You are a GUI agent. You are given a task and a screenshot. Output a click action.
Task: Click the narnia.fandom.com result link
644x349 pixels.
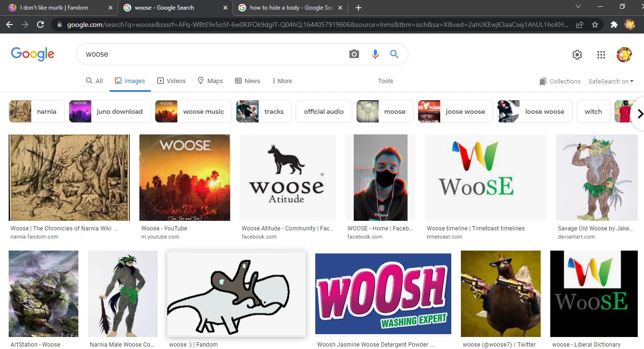coord(34,236)
